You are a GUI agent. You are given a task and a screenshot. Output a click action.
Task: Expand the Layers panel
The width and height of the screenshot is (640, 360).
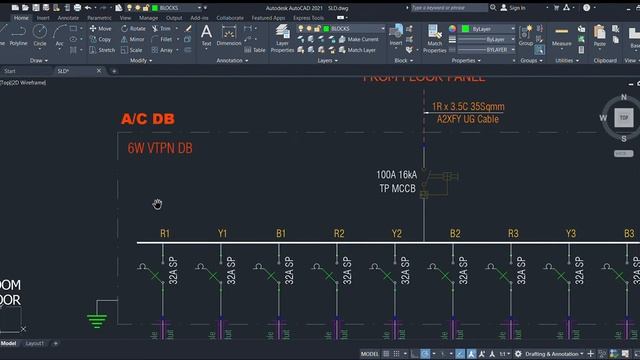327,60
